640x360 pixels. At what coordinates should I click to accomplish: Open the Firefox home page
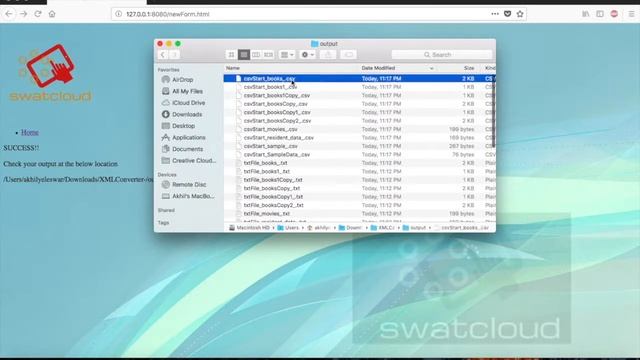[x=52, y=14]
